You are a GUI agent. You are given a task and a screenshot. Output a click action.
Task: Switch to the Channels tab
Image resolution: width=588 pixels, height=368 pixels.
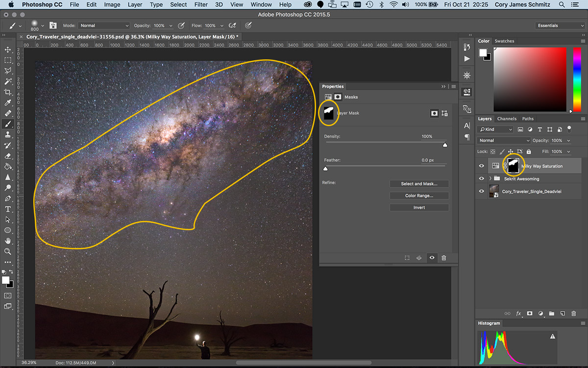[x=507, y=119]
